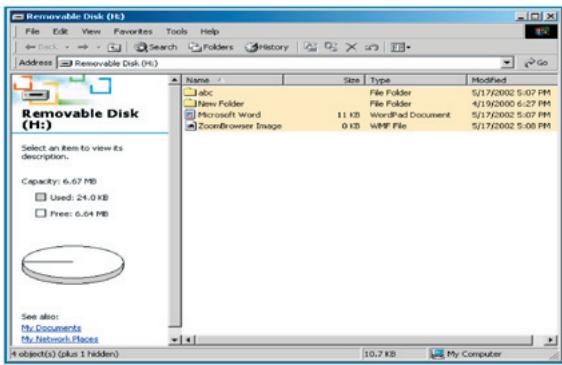This screenshot has width=562, height=365.
Task: Open the Favorites menu
Action: click(x=133, y=32)
